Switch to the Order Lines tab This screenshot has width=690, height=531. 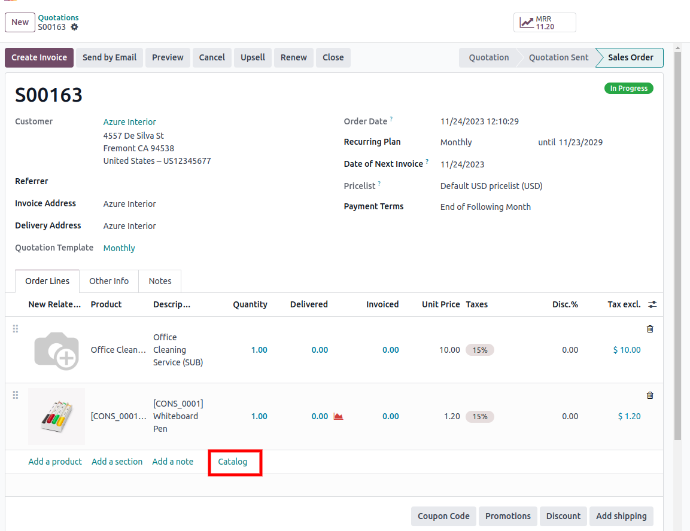pyautogui.click(x=47, y=281)
